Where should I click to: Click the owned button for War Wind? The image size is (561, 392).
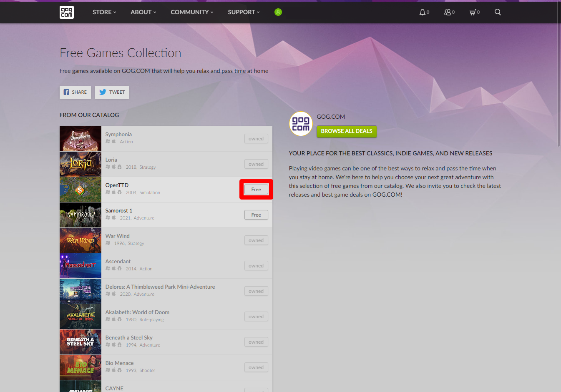[256, 240]
